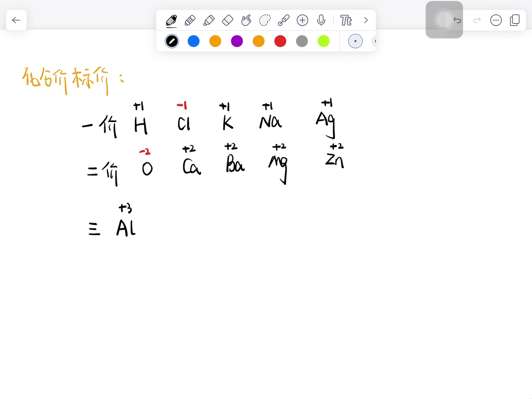The height and width of the screenshot is (399, 532).
Task: Open the more options ellipsis menu
Action: (x=496, y=20)
